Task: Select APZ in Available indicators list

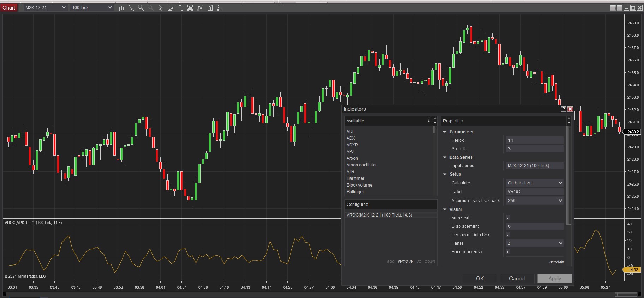Action: 351,152
